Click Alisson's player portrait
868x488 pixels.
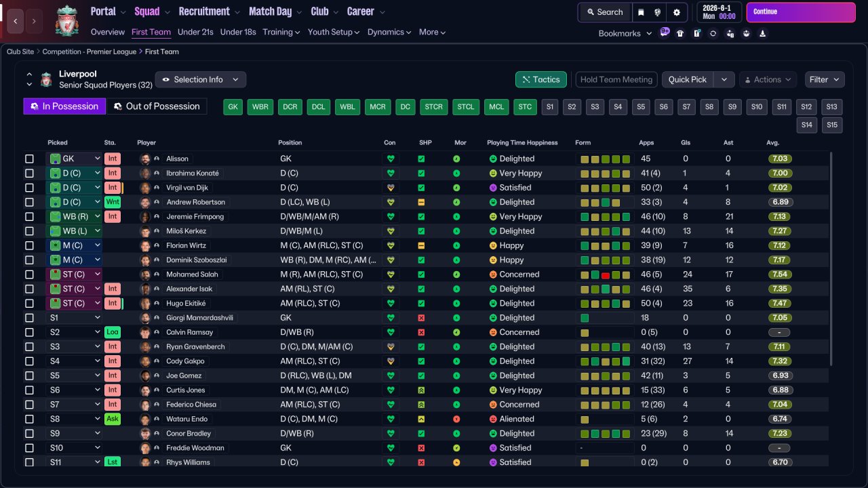click(144, 159)
